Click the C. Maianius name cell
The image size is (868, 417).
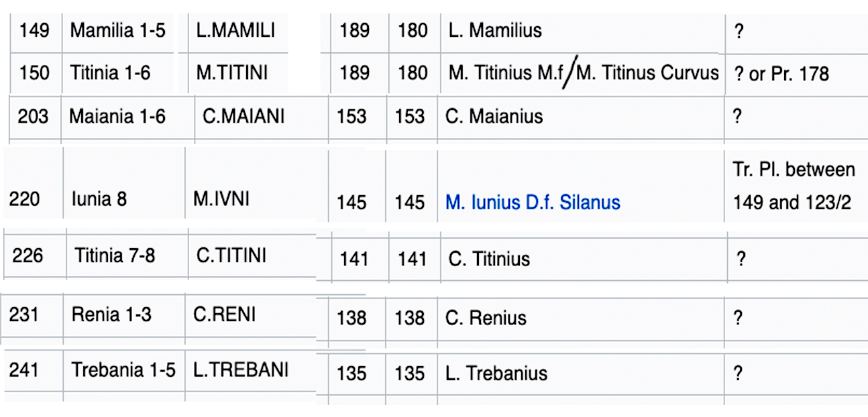(494, 116)
